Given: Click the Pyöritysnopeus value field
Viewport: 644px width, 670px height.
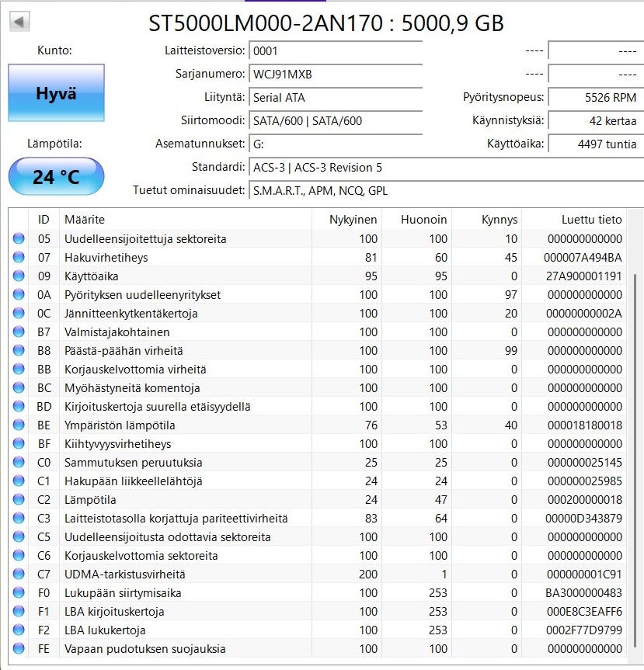Looking at the screenshot, I should tap(594, 98).
